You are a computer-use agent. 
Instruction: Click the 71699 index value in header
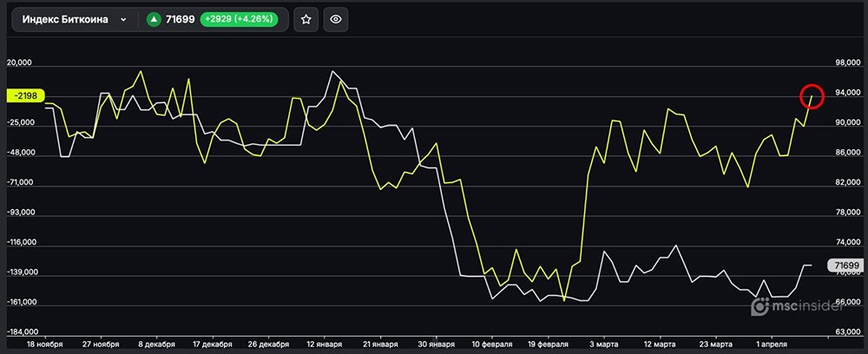(x=181, y=19)
